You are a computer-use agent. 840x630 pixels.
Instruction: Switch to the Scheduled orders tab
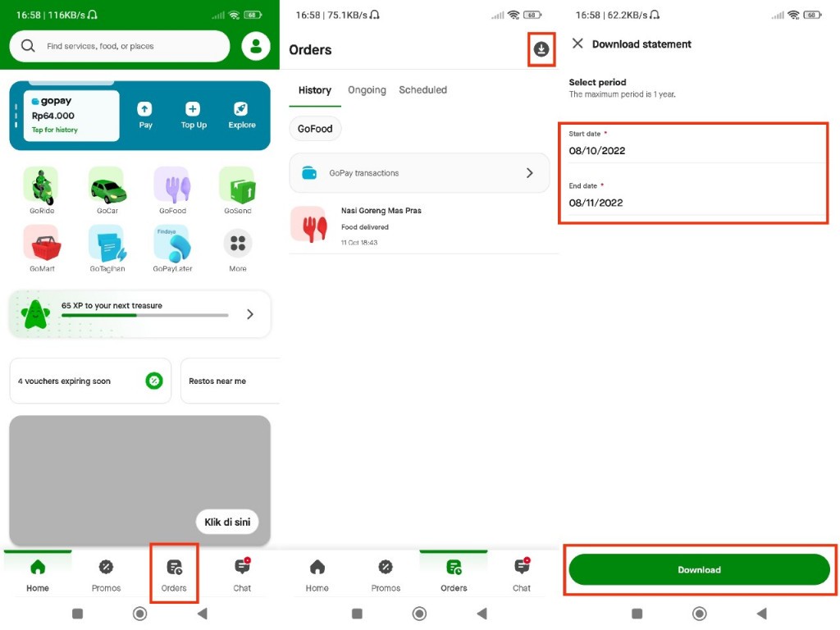(422, 89)
